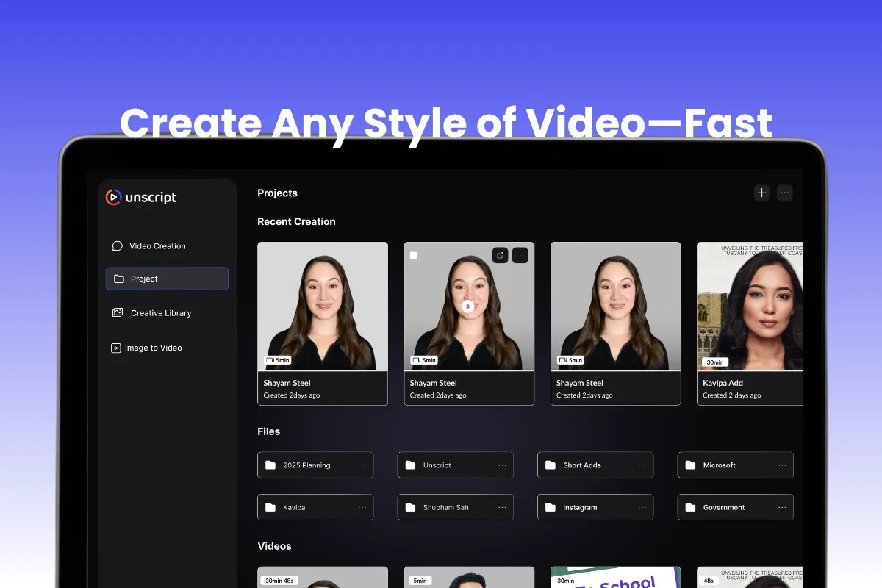
Task: Open the Kavipa folder
Action: (x=315, y=507)
